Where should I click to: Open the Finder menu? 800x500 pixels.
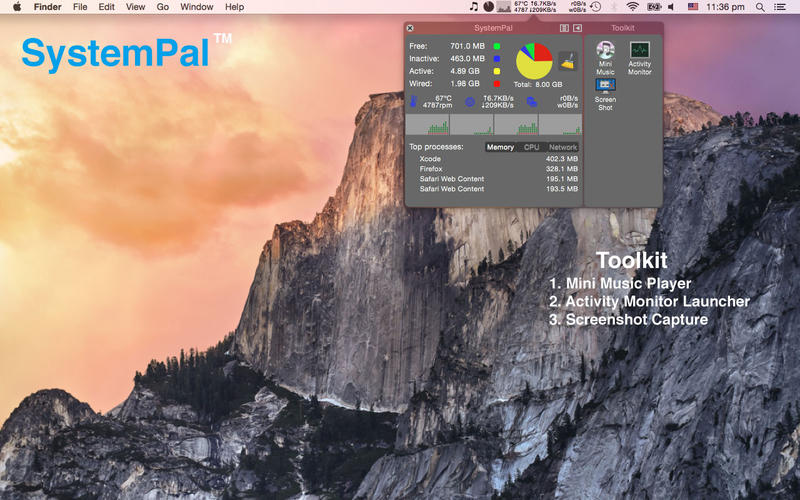(47, 7)
